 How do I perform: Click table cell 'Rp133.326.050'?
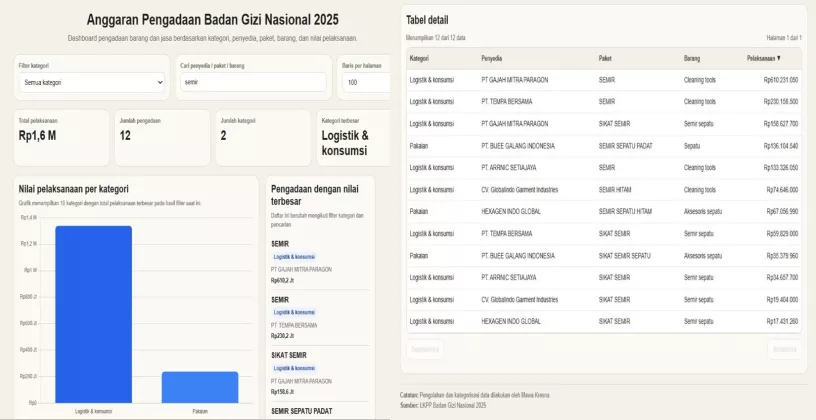(x=781, y=168)
